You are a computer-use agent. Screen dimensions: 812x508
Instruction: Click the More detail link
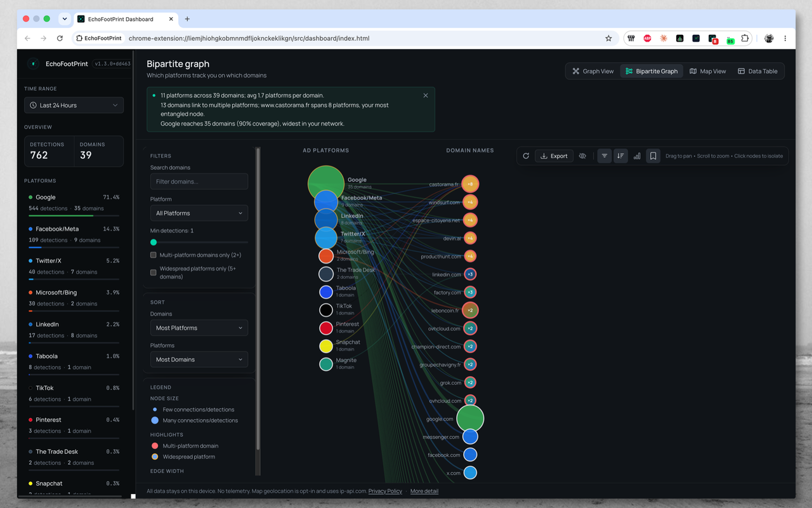click(x=424, y=491)
